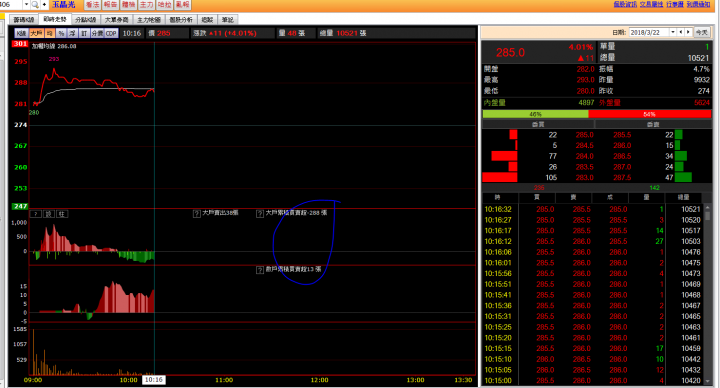Toggle the 分價 price distribution button
This screenshot has width=720, height=388.
97,33
